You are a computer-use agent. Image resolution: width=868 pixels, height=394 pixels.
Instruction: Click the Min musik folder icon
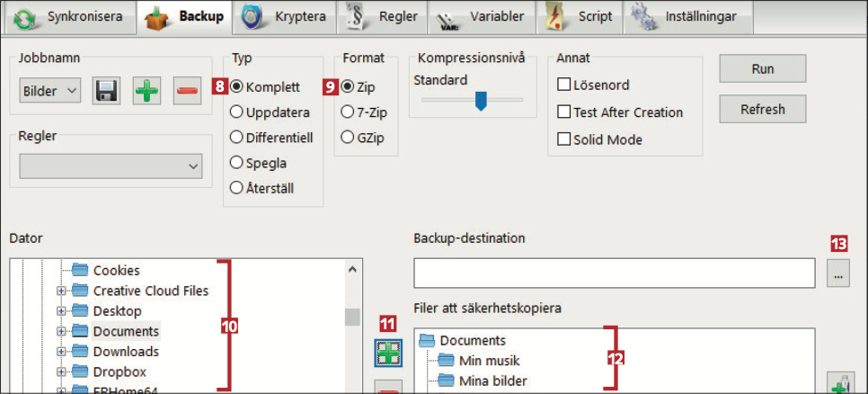click(x=447, y=361)
